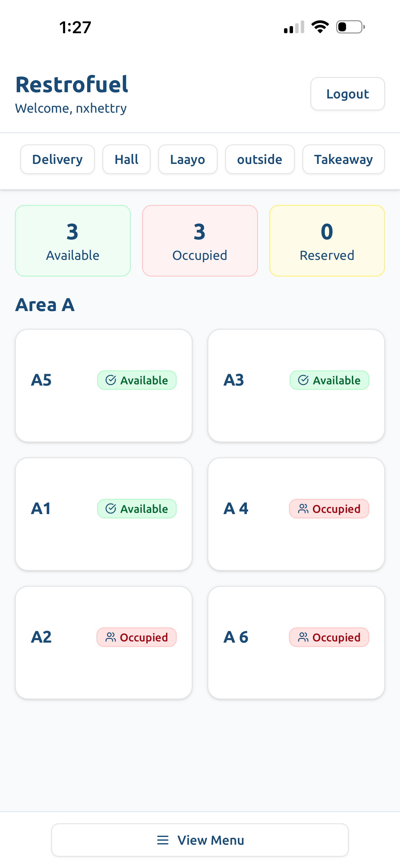
Task: Switch to the Delivery tab
Action: click(x=58, y=159)
